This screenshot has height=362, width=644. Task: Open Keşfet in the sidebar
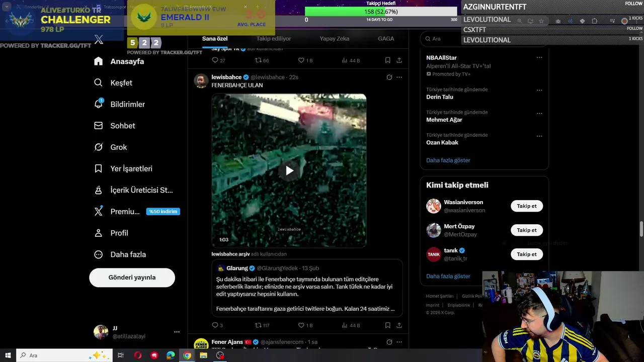pos(114,83)
